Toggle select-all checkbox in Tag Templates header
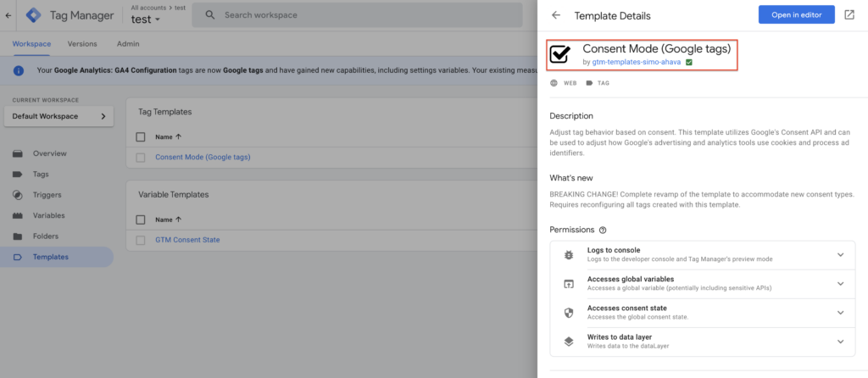Viewport: 868px width, 378px height. click(x=141, y=136)
